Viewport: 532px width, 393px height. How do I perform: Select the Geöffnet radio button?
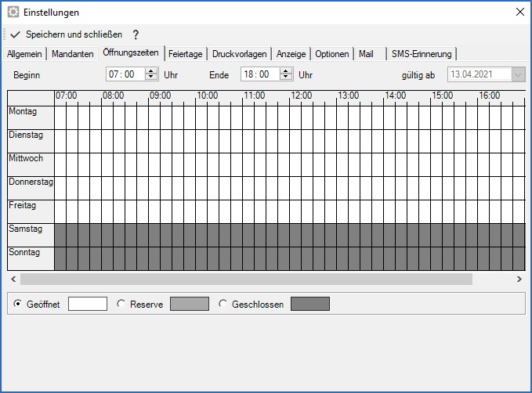tap(17, 304)
